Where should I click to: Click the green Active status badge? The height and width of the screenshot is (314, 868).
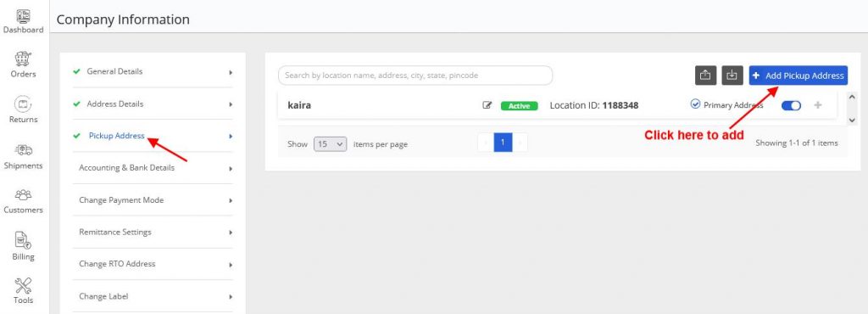[x=520, y=106]
